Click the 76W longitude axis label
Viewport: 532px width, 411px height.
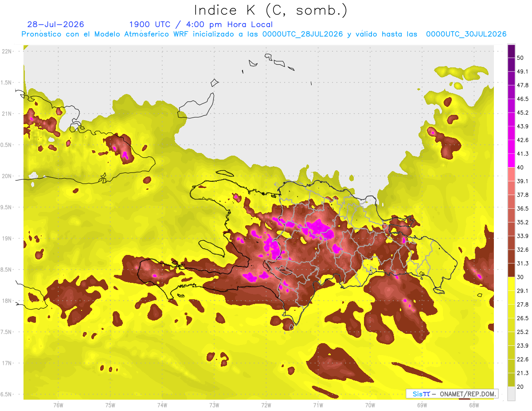click(x=58, y=405)
